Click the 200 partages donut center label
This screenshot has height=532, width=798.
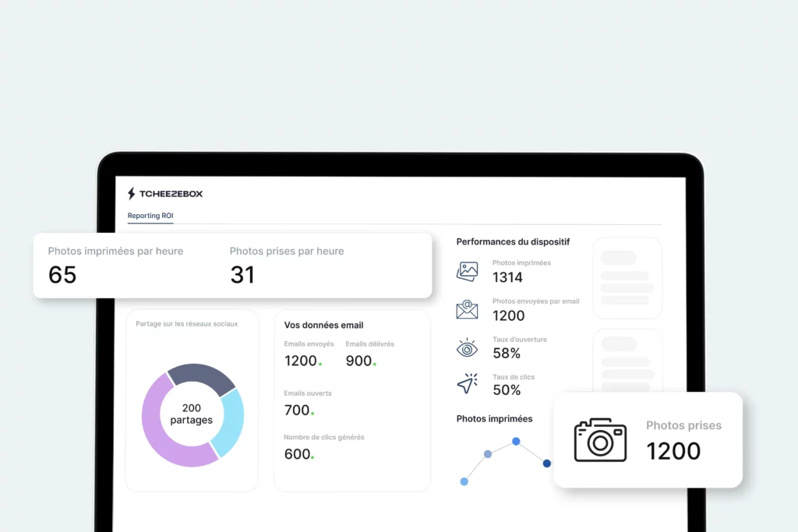coord(192,414)
